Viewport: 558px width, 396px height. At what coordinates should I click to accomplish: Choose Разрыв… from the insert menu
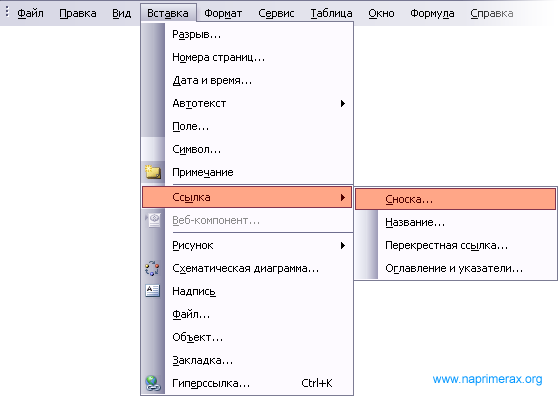click(247, 35)
